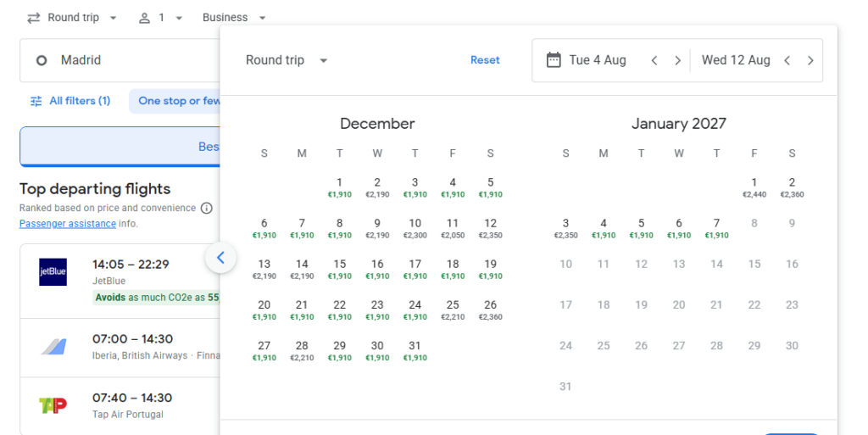Click the Madrid origin field
The image size is (868, 435).
click(119, 60)
